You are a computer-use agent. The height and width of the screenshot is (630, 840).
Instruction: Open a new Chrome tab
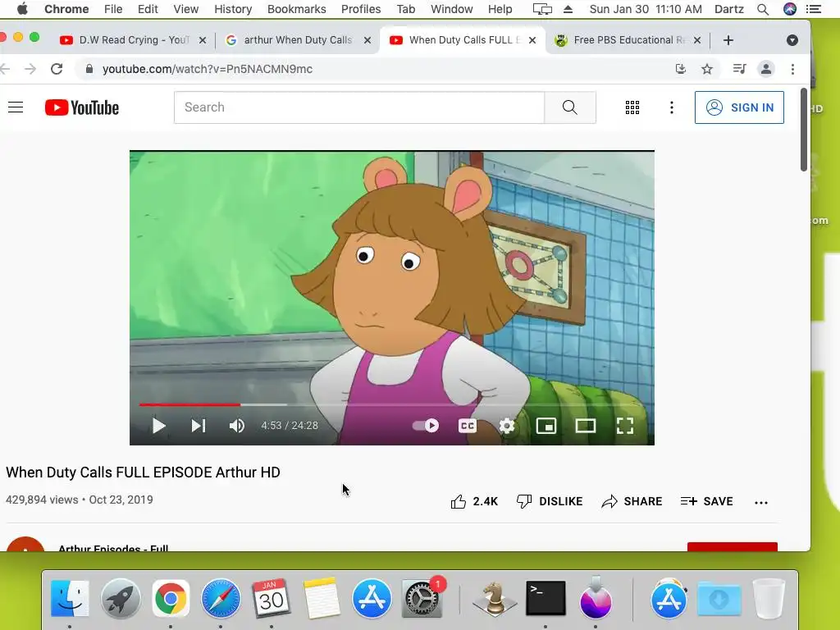(728, 40)
